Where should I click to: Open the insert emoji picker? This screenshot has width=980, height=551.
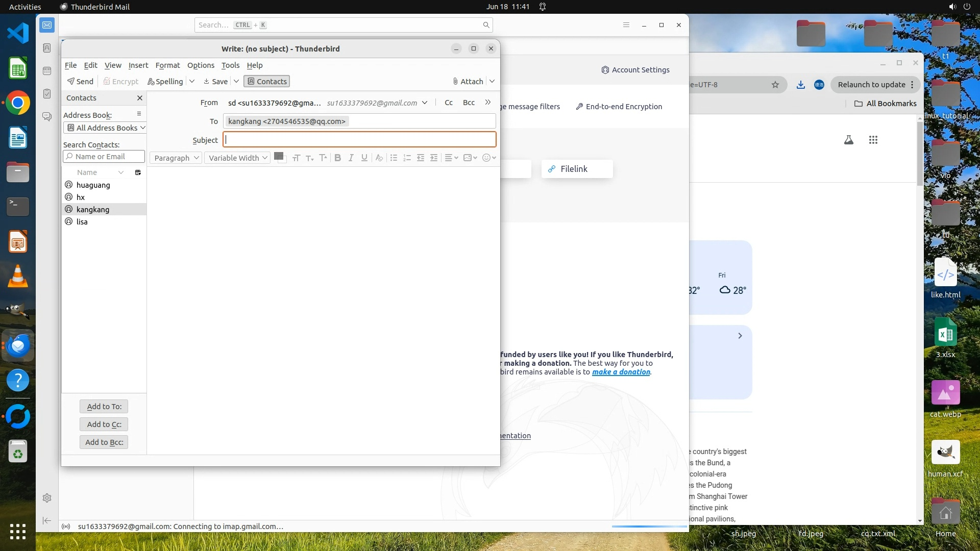pyautogui.click(x=488, y=158)
